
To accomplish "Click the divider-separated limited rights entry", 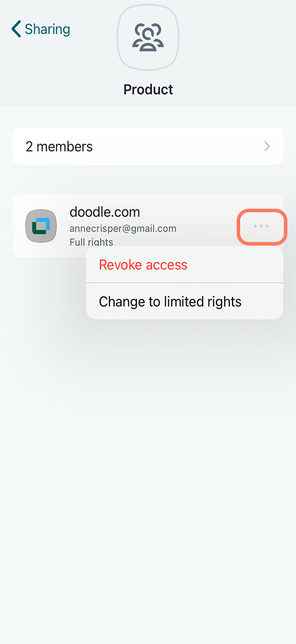I will [x=185, y=301].
